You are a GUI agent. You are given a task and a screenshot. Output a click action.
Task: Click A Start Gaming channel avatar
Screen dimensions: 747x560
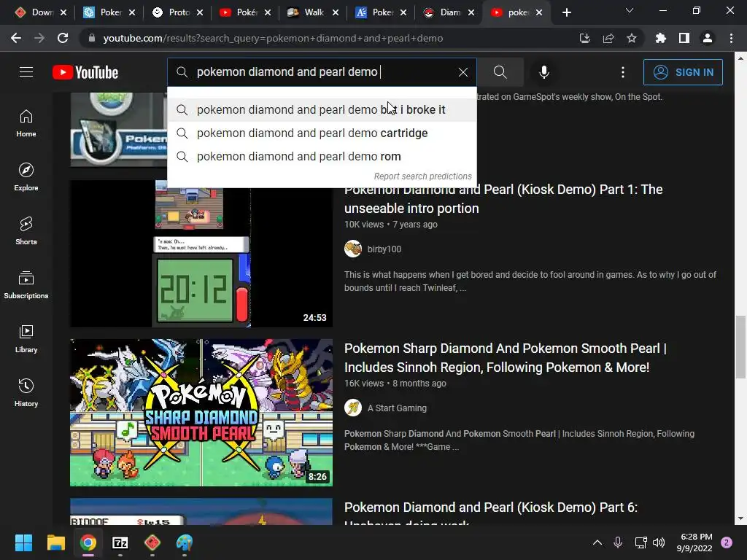pos(353,408)
